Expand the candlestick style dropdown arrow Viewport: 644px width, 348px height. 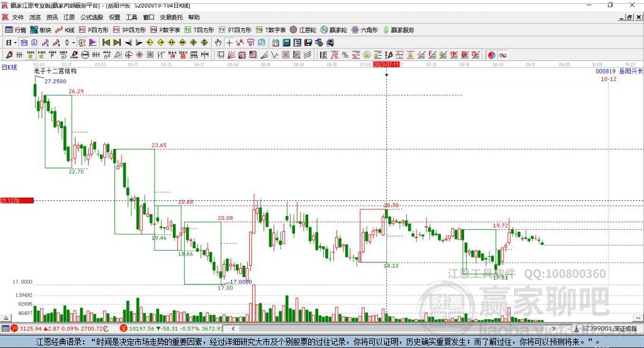click(74, 43)
